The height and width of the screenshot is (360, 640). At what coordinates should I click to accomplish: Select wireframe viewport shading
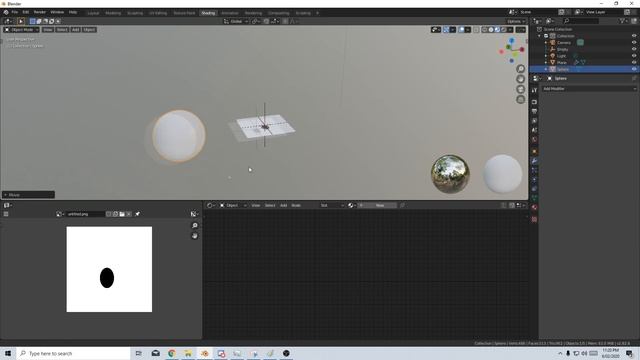(x=484, y=30)
